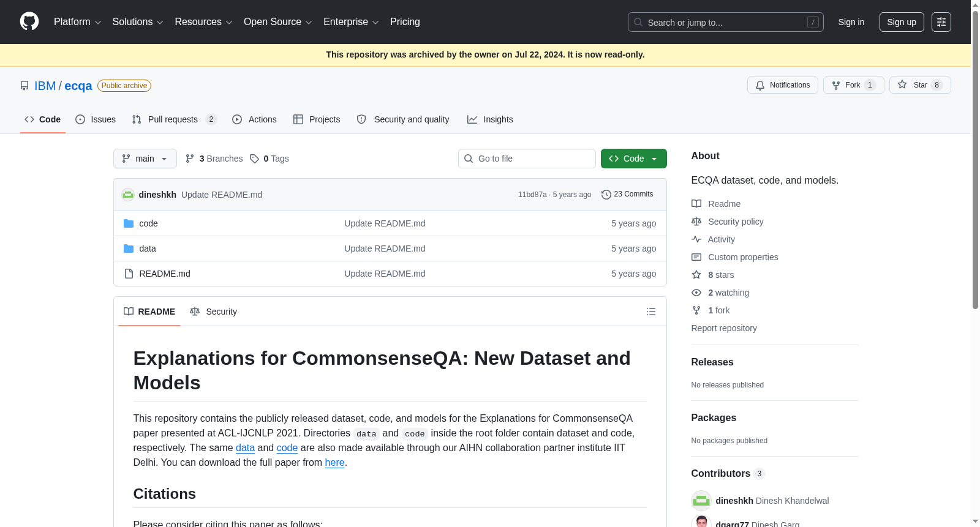The width and height of the screenshot is (980, 527).
Task: Open the ecqa repository link
Action: tap(78, 86)
